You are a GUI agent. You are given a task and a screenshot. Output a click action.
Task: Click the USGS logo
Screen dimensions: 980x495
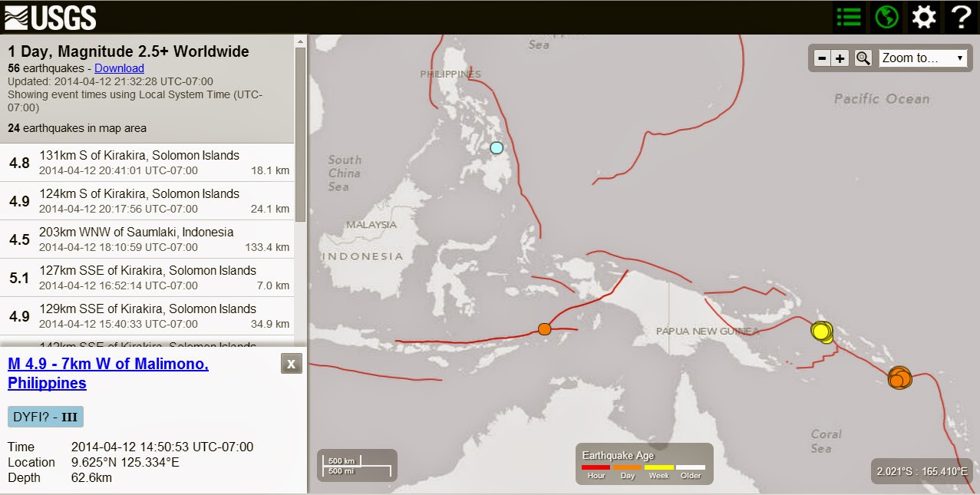point(46,15)
